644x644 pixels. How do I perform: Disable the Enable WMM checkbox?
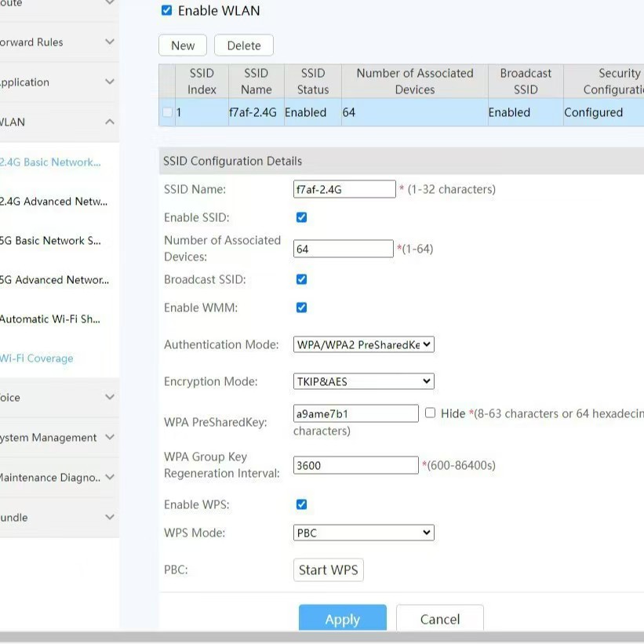(301, 307)
